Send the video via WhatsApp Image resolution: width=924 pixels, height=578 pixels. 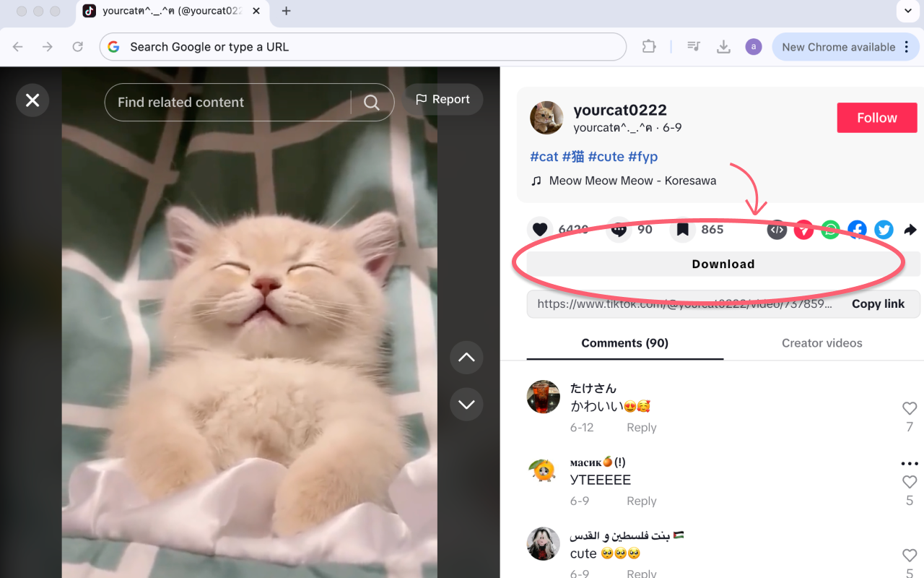[830, 229]
